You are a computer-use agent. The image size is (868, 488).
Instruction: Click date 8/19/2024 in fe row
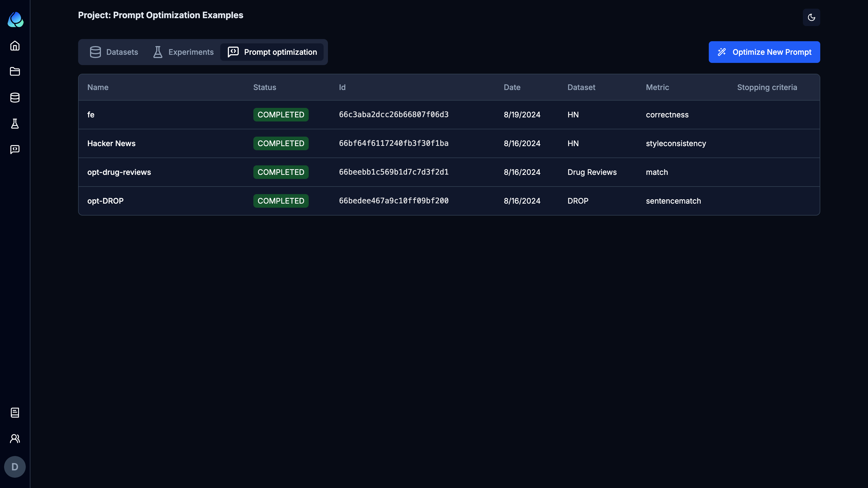click(x=522, y=114)
